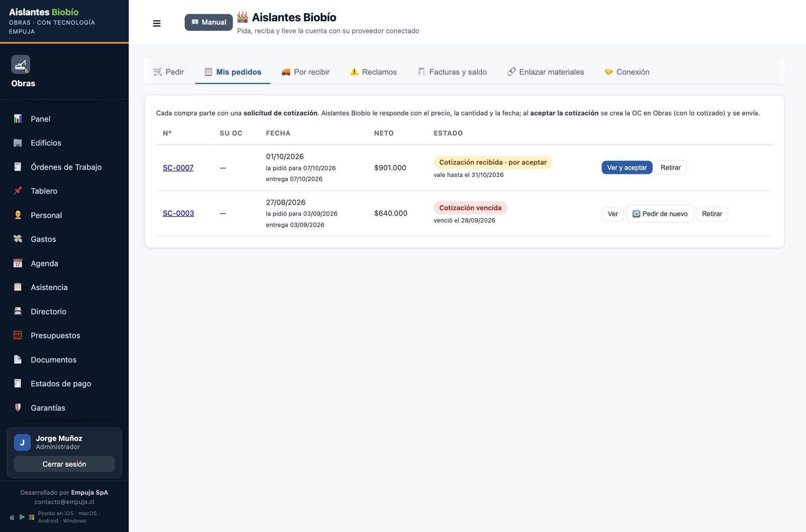Go to Presupuestos section
This screenshot has width=806, height=532.
pyautogui.click(x=64, y=335)
